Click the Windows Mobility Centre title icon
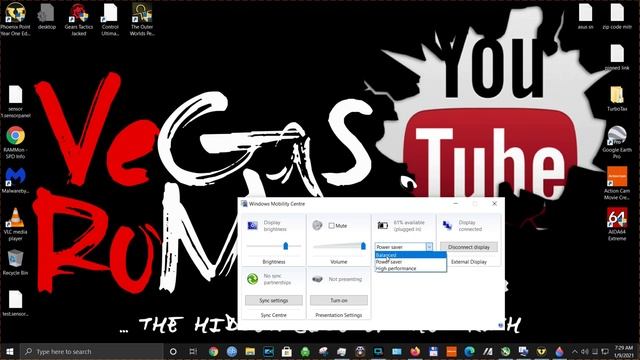The image size is (640, 360). (244, 204)
